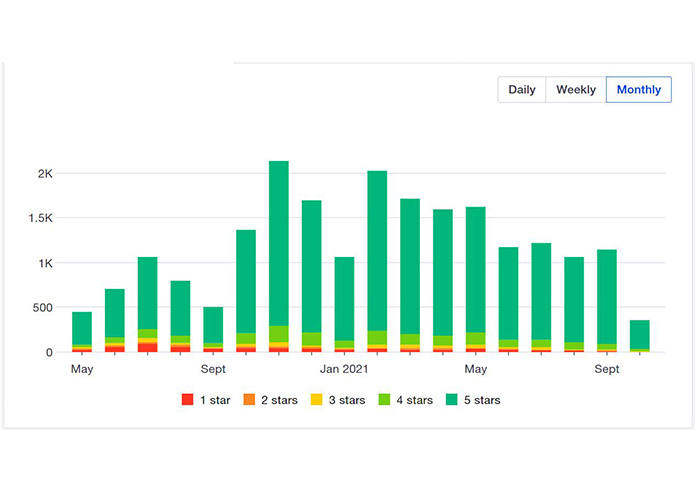Select the bar above the first May label
This screenshot has height=492, width=696.
[82, 332]
